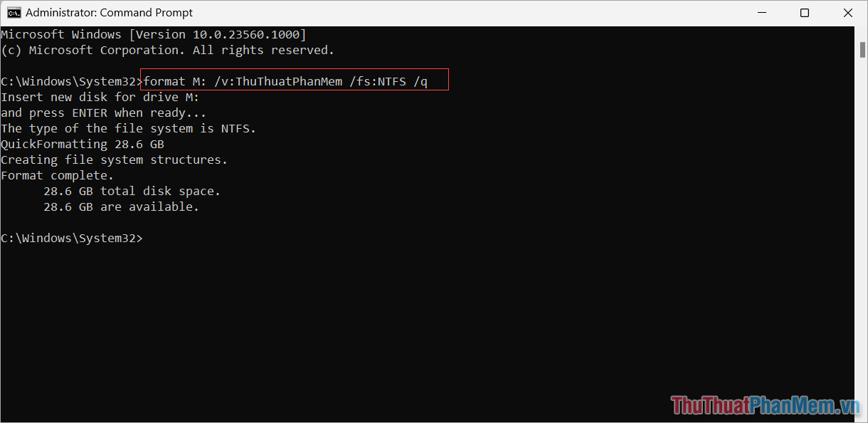Viewport: 868px width, 423px height.
Task: Click the minimize button of Command Prompt
Action: point(762,12)
